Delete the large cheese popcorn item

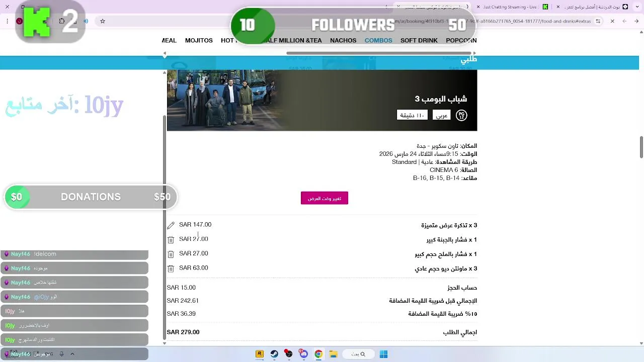[171, 240]
